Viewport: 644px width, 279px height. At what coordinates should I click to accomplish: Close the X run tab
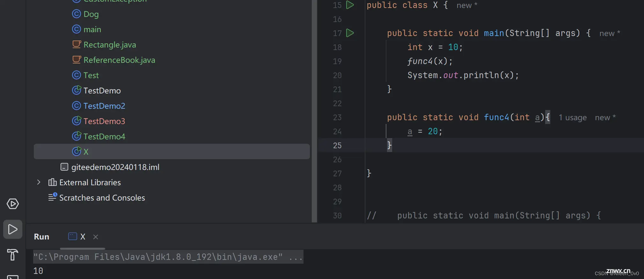pos(95,237)
